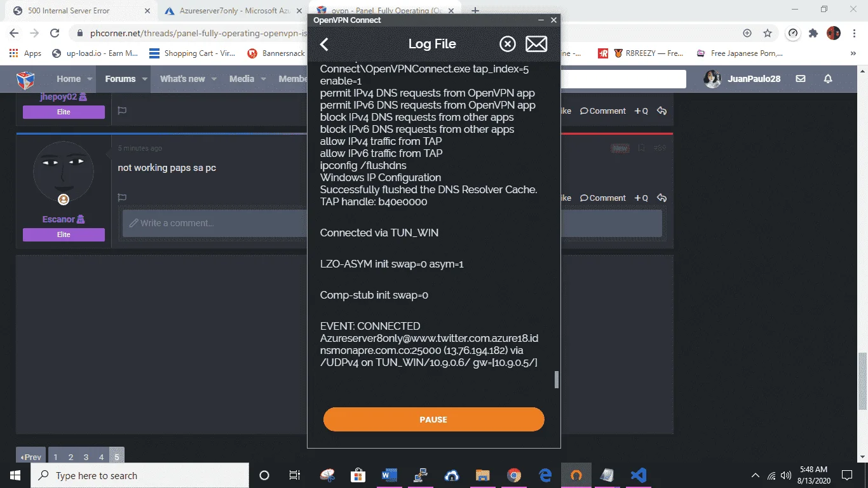Open forum inbox envelope icon
868x488 pixels.
(x=801, y=79)
